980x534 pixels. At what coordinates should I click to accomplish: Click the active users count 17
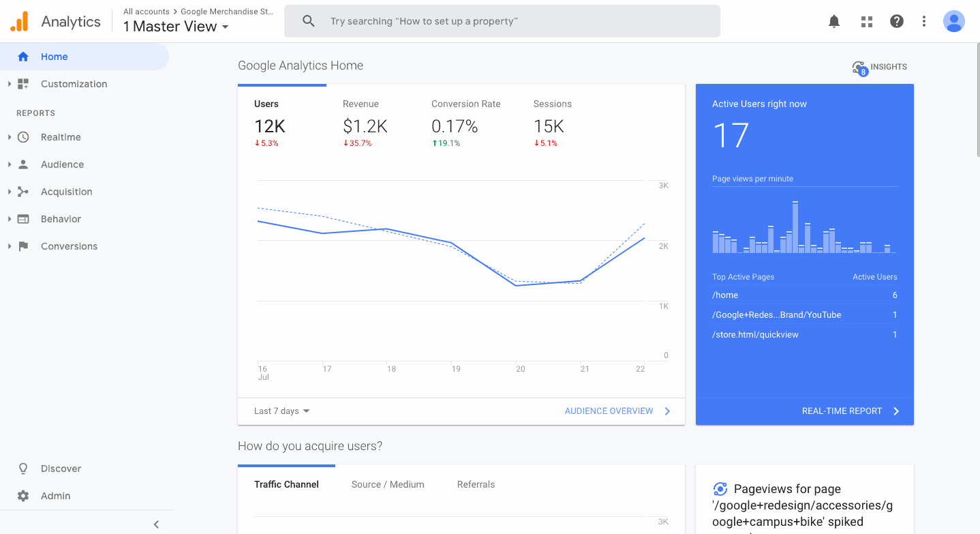coord(731,136)
